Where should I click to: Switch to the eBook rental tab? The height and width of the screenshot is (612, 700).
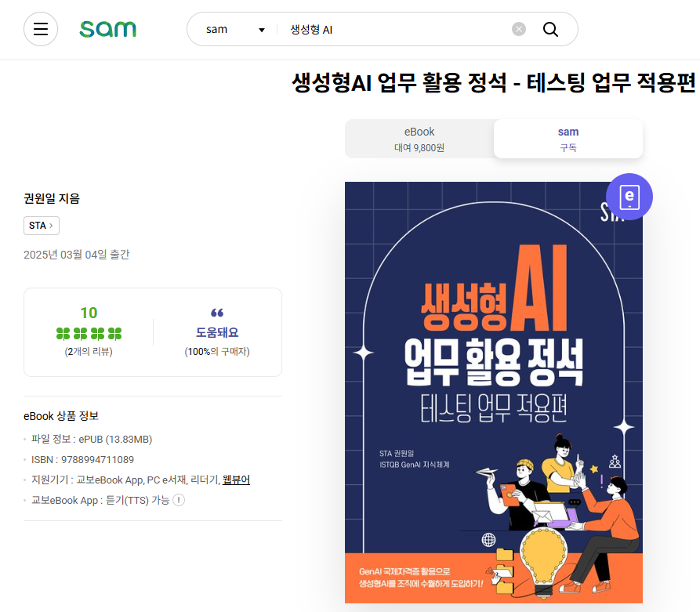click(x=419, y=139)
